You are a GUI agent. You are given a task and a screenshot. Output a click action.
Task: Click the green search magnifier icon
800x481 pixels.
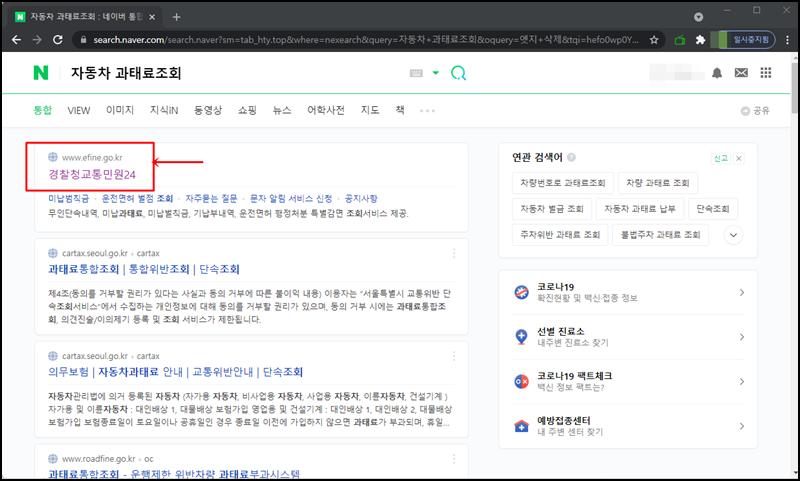458,73
